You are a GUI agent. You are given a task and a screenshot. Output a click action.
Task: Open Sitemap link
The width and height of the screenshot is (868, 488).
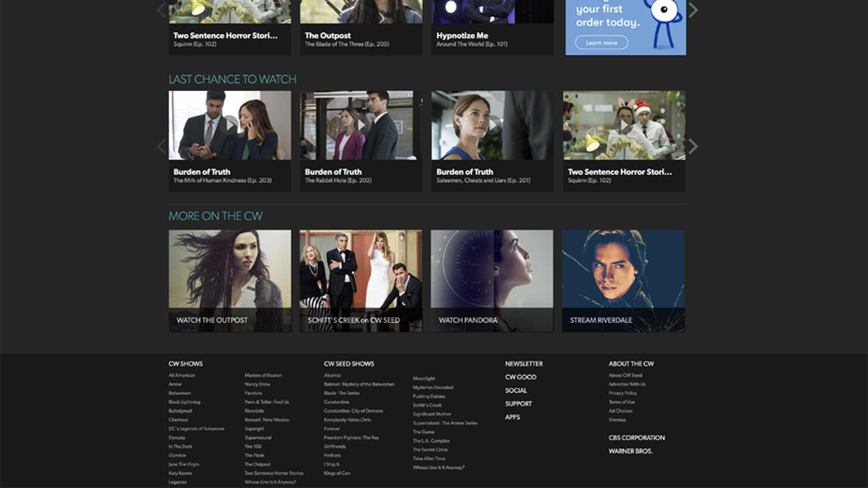pos(617,420)
